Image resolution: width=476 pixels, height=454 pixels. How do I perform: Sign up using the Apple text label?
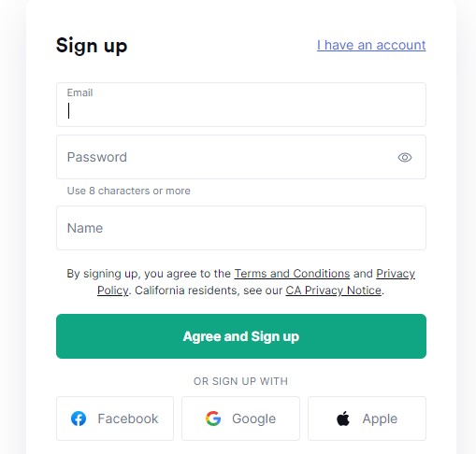pyautogui.click(x=380, y=419)
